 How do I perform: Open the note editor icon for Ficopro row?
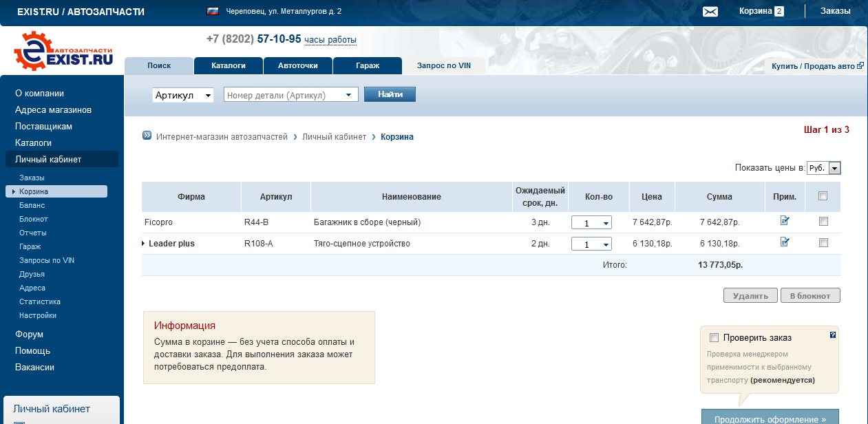tap(785, 220)
